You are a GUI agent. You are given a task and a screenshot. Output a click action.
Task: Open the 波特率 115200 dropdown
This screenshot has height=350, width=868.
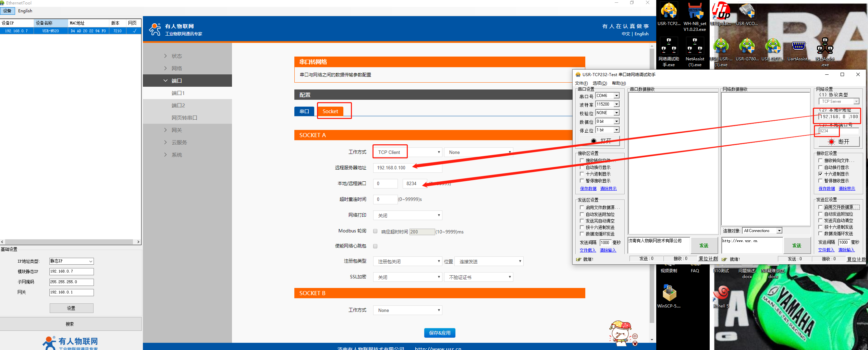[x=616, y=104]
